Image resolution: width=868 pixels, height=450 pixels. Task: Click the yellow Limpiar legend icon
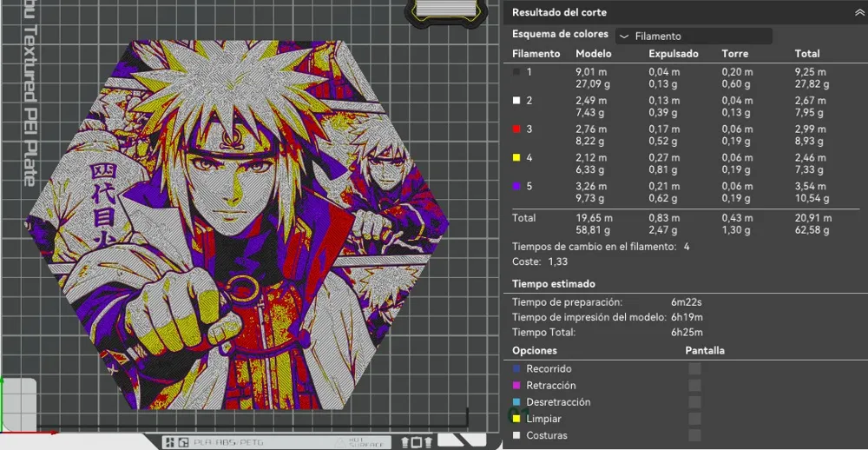click(x=516, y=419)
